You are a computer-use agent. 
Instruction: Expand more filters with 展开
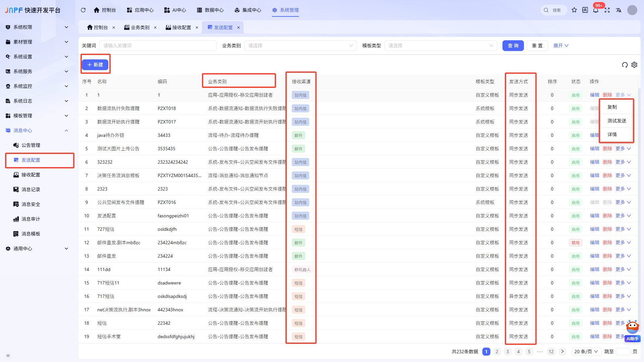click(561, 46)
